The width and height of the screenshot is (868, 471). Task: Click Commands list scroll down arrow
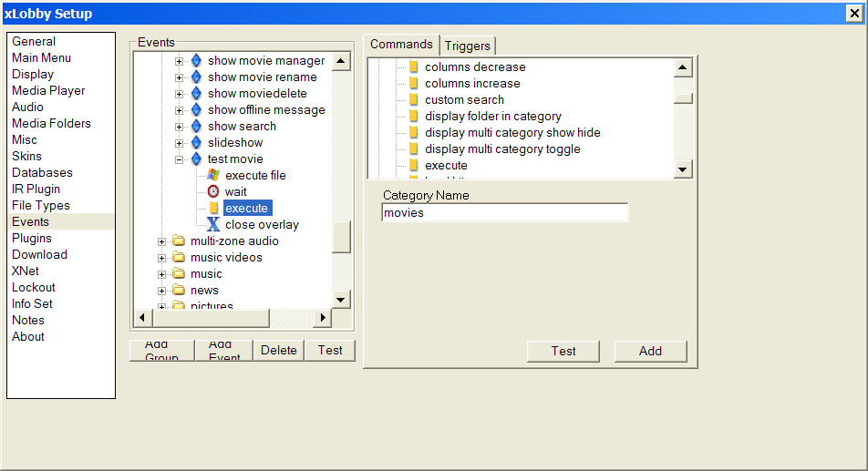[x=683, y=169]
